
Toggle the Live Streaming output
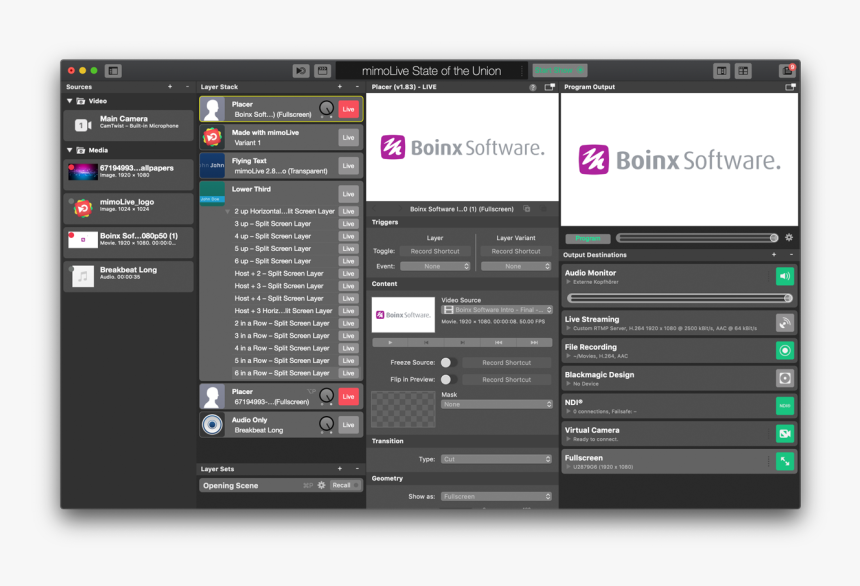(785, 323)
